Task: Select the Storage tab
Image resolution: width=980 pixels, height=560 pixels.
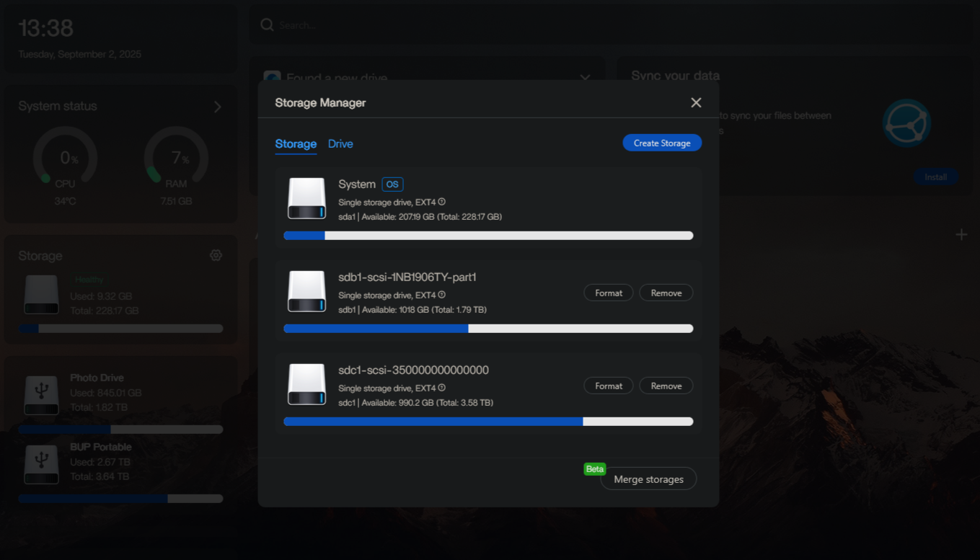Action: click(296, 144)
